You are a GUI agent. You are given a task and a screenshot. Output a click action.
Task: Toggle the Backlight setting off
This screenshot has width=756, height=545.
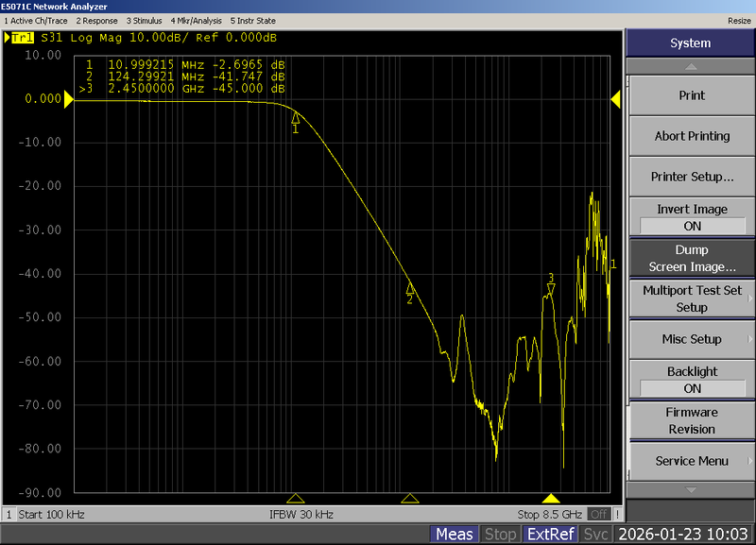(691, 379)
